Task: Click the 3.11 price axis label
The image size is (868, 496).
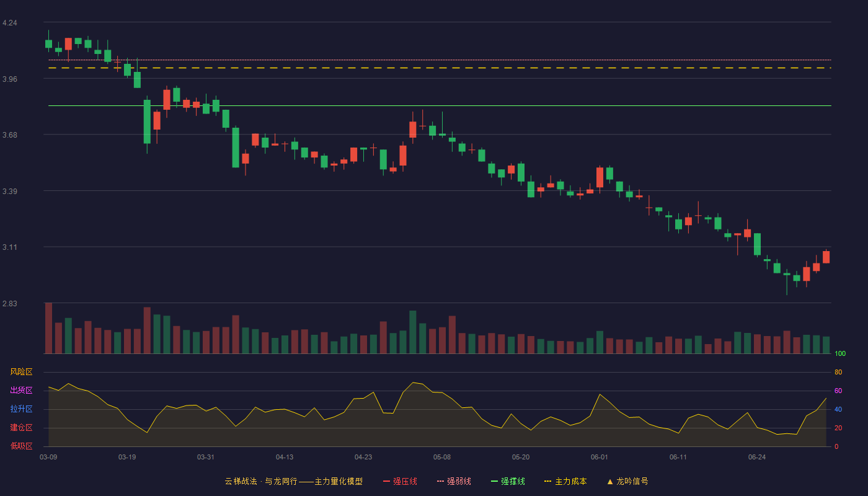Action: pyautogui.click(x=10, y=247)
